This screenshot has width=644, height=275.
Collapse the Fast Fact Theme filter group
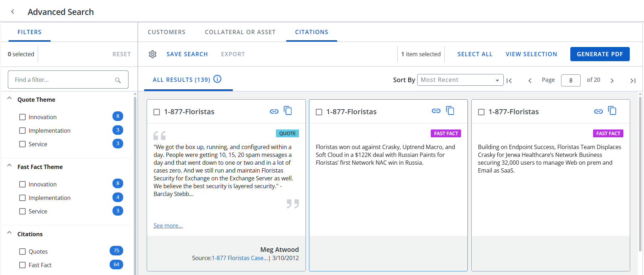[x=10, y=166]
